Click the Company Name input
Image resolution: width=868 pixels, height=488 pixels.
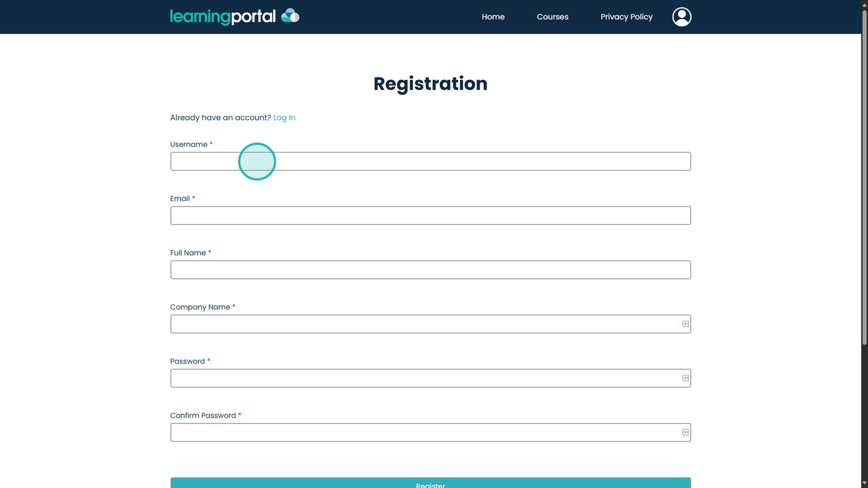431,324
